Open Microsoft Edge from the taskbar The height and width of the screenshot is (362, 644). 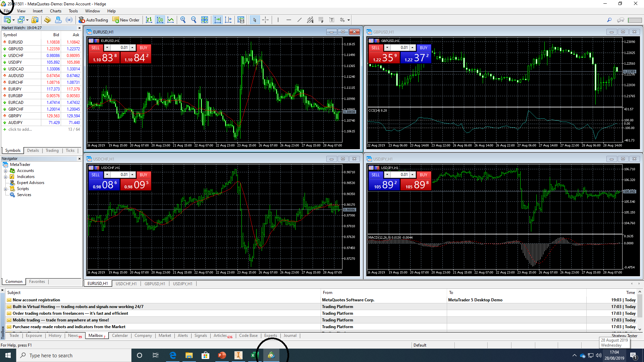pyautogui.click(x=173, y=355)
